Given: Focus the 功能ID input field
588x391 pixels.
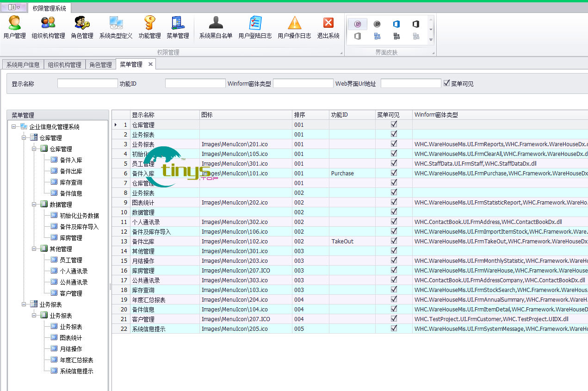Looking at the screenshot, I should pos(195,83).
